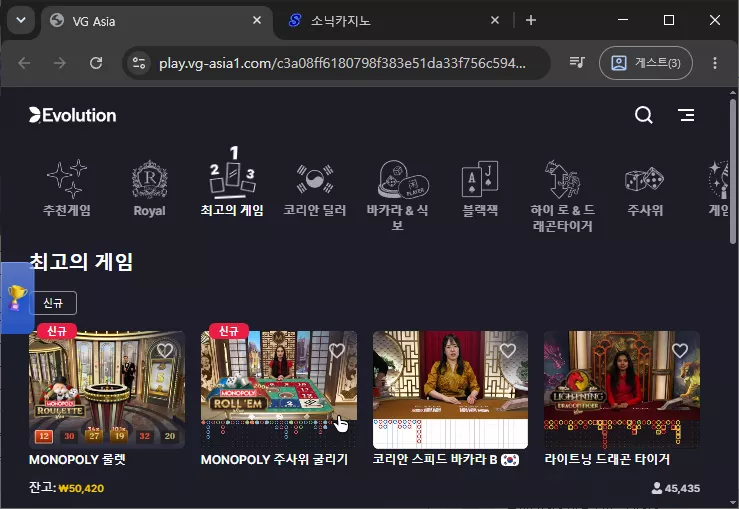Select the 하이 로 & 드래곤타이거 category

click(562, 196)
